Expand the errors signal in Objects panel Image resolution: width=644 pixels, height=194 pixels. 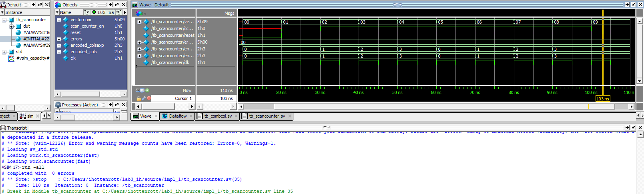pyautogui.click(x=59, y=39)
